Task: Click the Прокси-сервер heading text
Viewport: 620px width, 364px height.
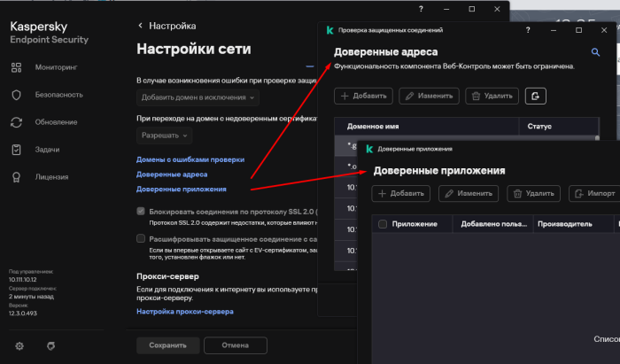Action: 167,276
